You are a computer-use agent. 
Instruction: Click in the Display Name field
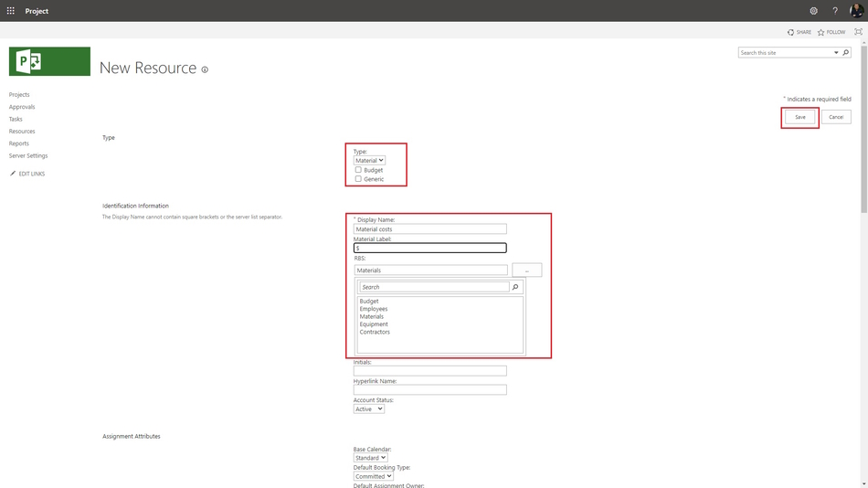[430, 228]
